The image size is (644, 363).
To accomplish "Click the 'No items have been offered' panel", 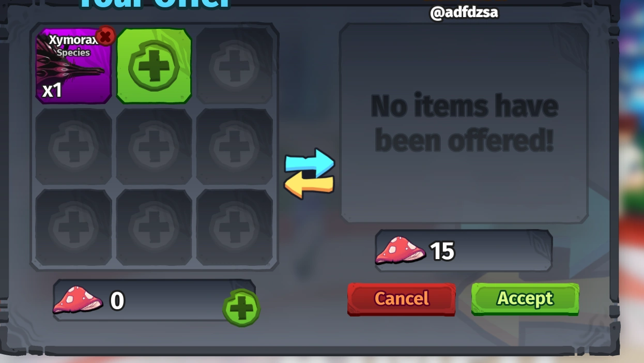I will pos(464,123).
